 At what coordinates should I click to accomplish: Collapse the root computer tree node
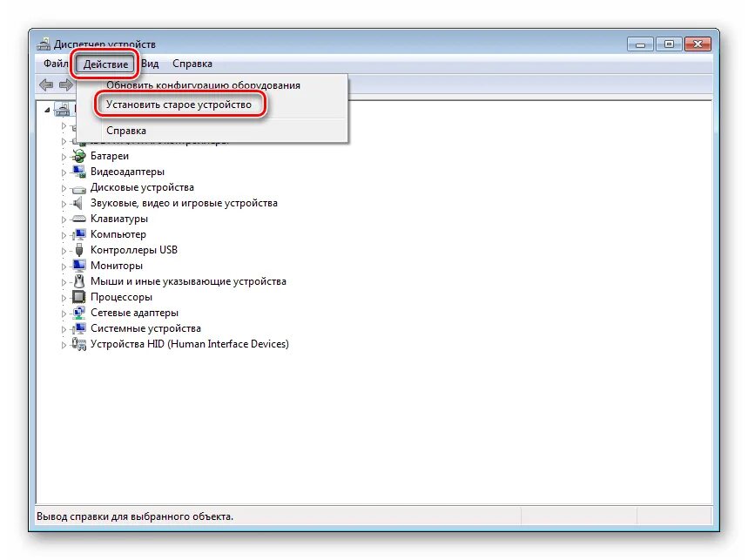(x=47, y=111)
